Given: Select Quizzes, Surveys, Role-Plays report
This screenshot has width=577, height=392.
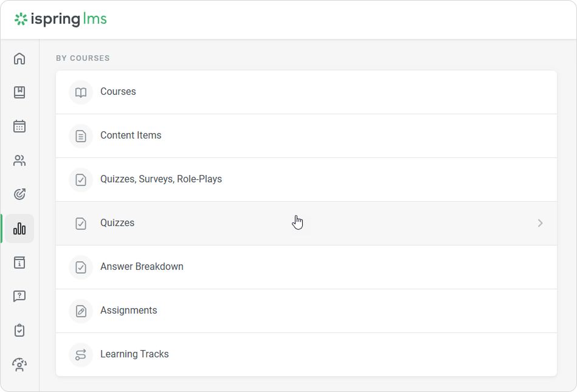Looking at the screenshot, I should (161, 179).
